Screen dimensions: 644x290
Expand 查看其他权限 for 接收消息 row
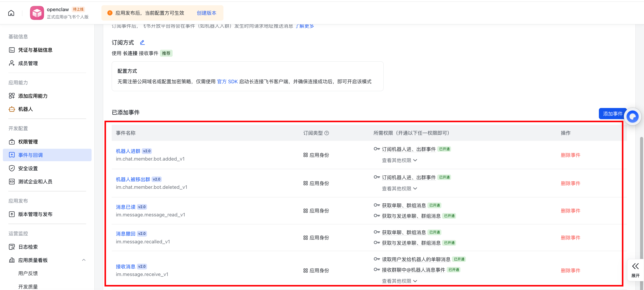point(400,281)
